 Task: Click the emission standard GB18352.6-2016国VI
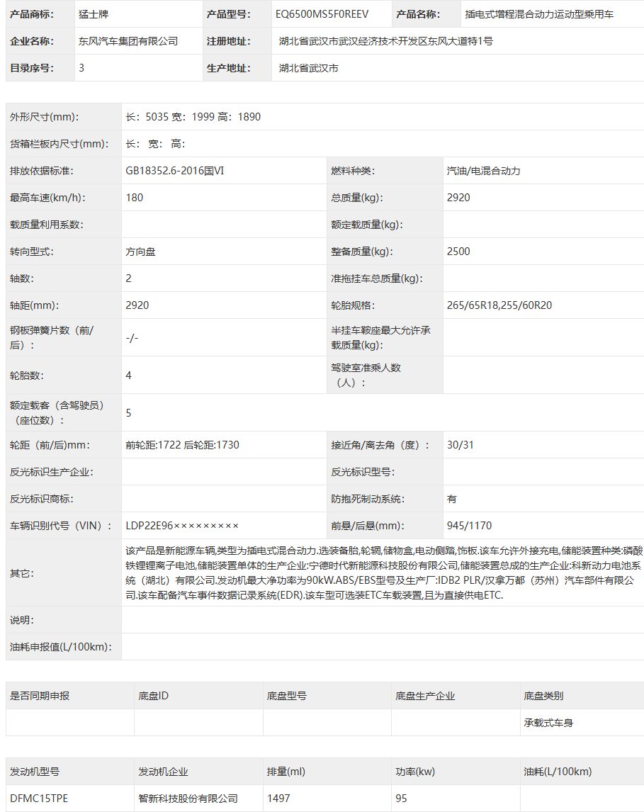point(175,171)
